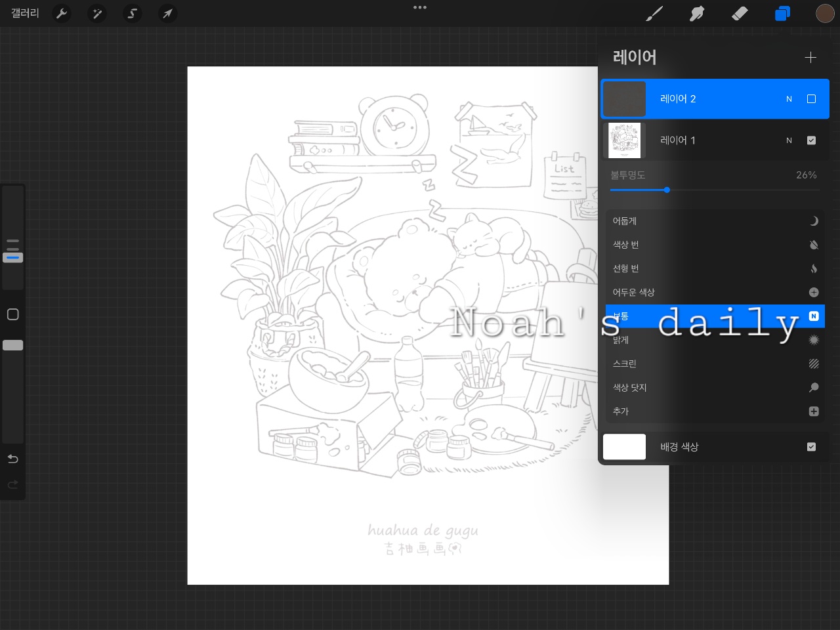The height and width of the screenshot is (630, 840).
Task: Choose 스크린 blend mode
Action: [x=715, y=364]
